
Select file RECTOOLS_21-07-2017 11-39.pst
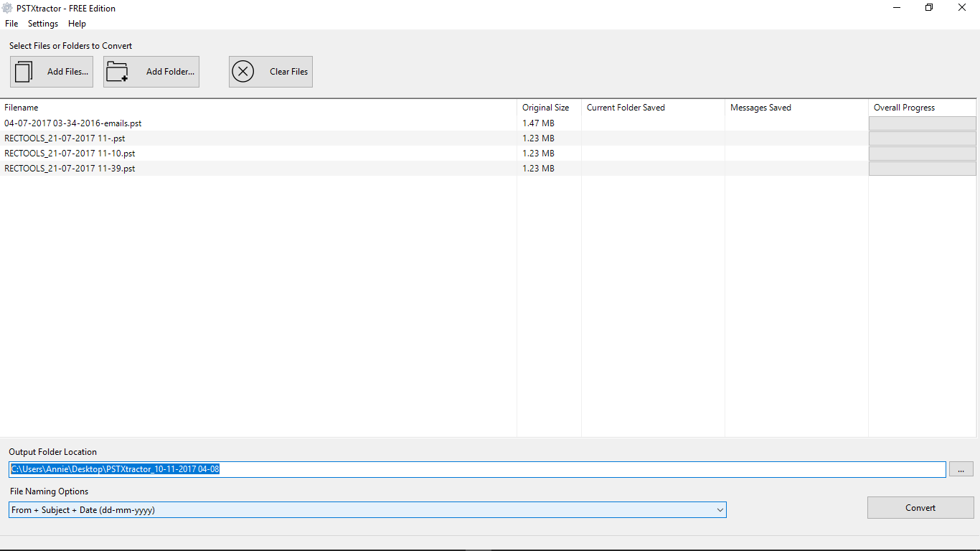(x=70, y=169)
